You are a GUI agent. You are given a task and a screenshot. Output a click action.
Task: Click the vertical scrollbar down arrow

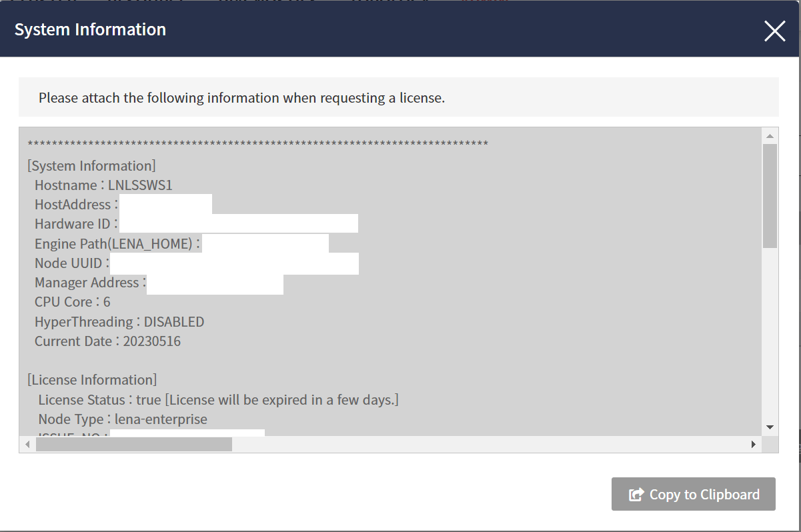point(770,427)
